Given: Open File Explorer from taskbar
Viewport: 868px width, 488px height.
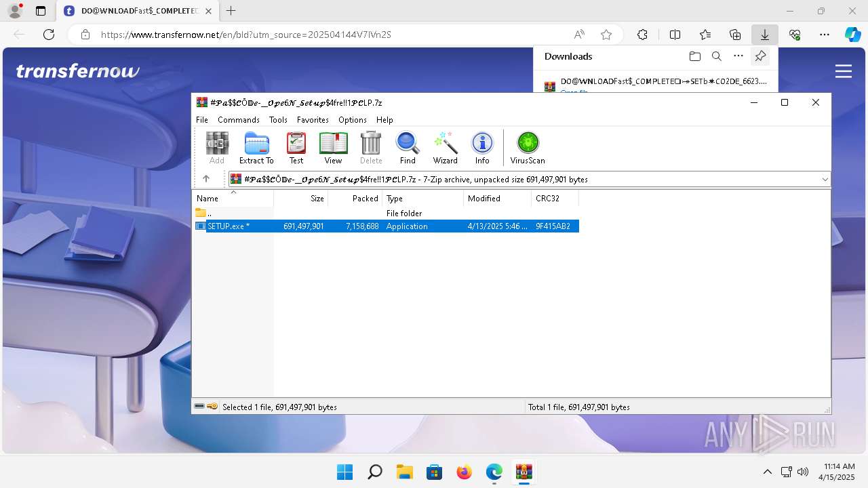Looking at the screenshot, I should [x=404, y=472].
